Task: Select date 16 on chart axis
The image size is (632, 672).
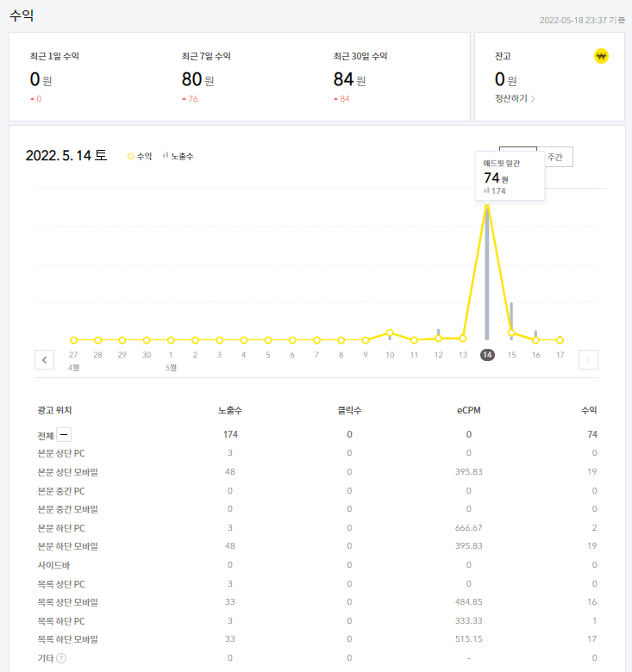Action: (x=536, y=355)
